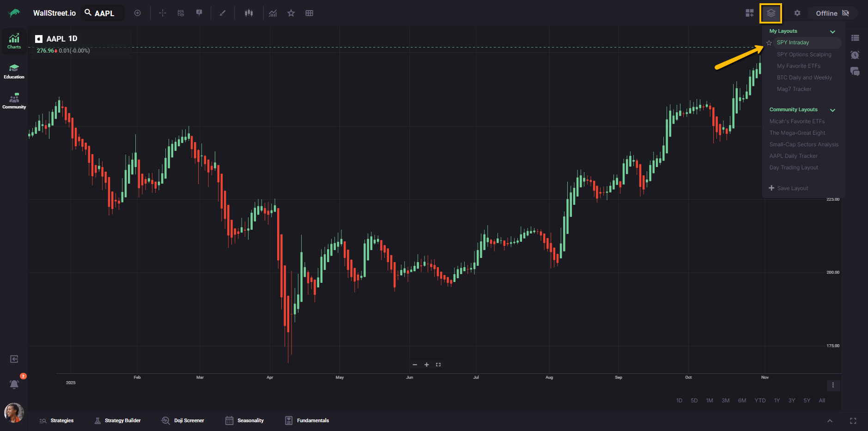Click the layouts stack icon
The image size is (868, 431).
[x=771, y=13]
